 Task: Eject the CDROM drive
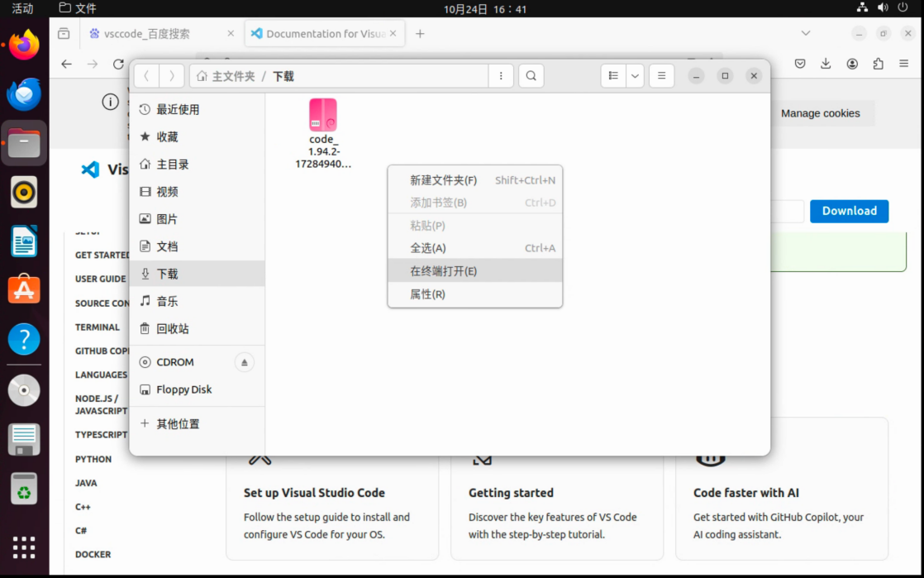244,362
